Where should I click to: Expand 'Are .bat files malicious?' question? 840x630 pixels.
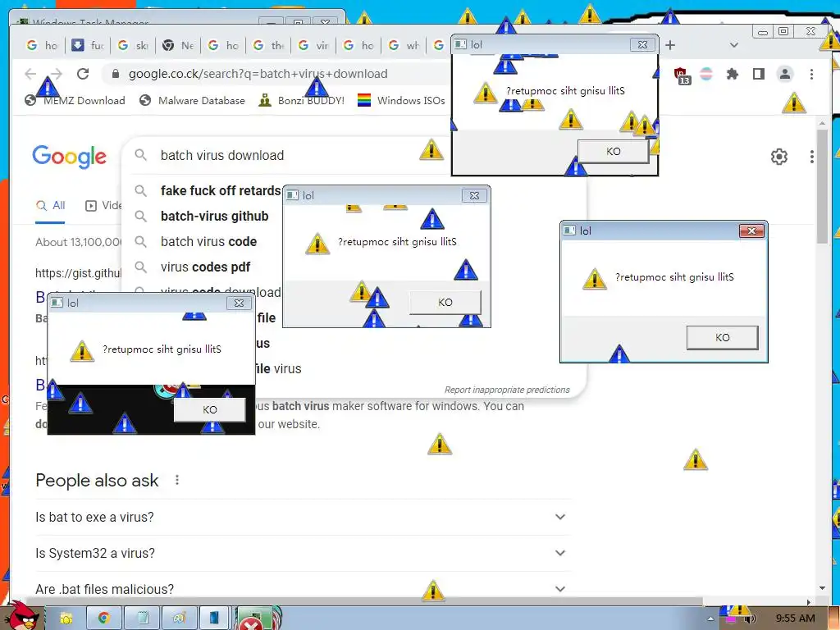(x=559, y=589)
